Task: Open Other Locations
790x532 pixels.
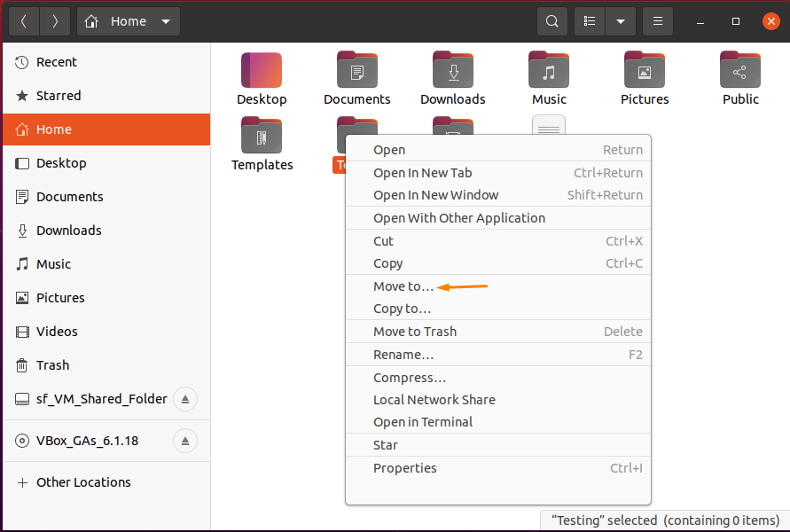Action: (x=84, y=481)
